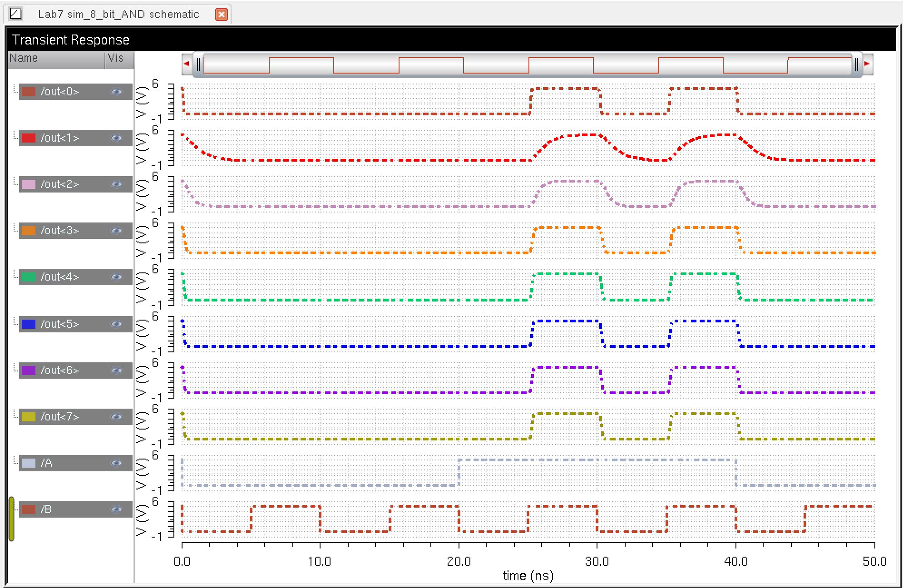Toggle visibility eye for /out<5> trace
This screenshot has height=588, width=903.
116,324
